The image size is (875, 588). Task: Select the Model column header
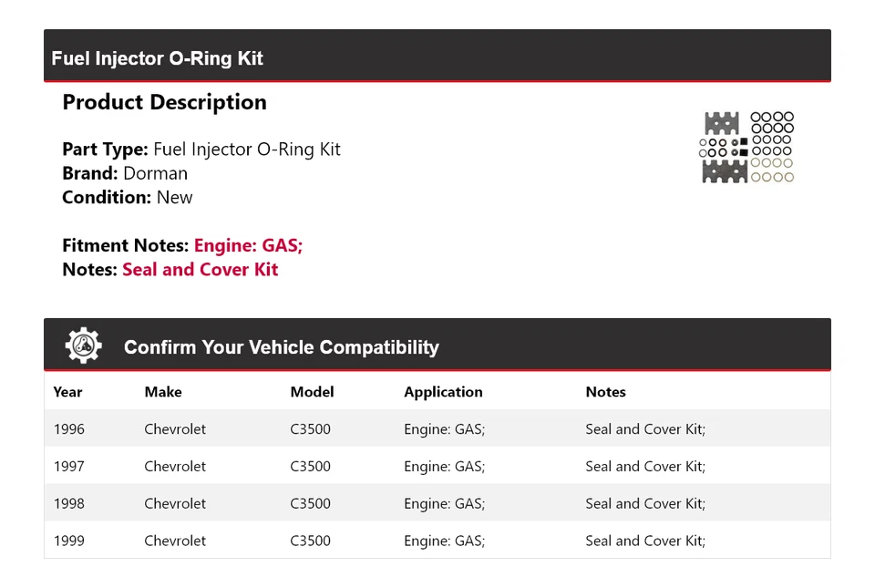click(312, 392)
